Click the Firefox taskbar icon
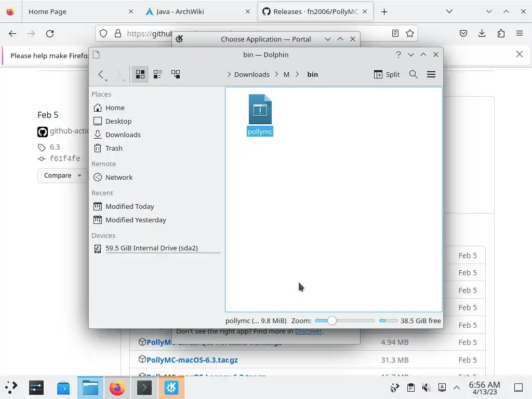 point(117,388)
